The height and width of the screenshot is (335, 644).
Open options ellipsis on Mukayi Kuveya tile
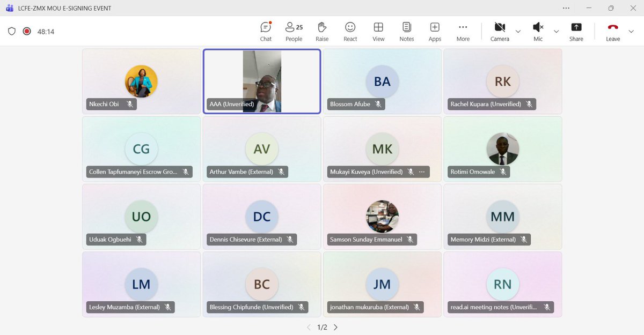point(422,172)
